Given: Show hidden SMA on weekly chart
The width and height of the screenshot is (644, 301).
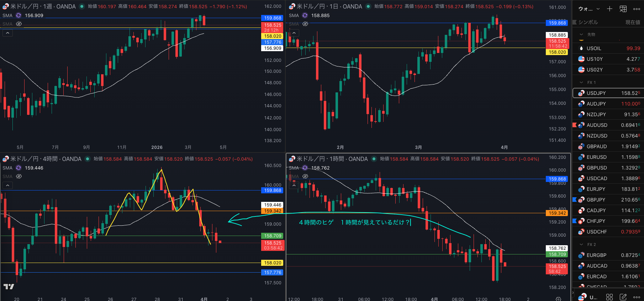Looking at the screenshot, I should [19, 24].
